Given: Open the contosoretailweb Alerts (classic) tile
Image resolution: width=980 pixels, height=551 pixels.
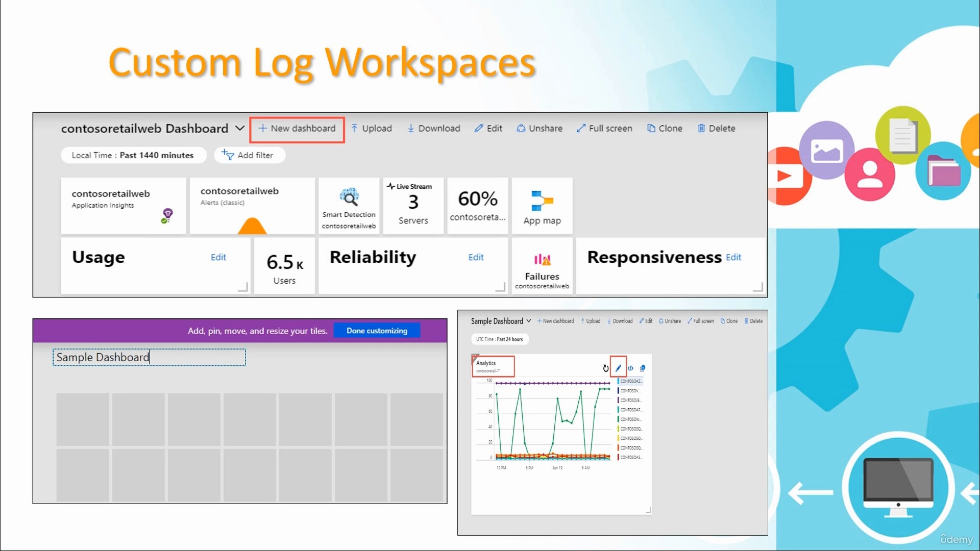Looking at the screenshot, I should point(252,206).
